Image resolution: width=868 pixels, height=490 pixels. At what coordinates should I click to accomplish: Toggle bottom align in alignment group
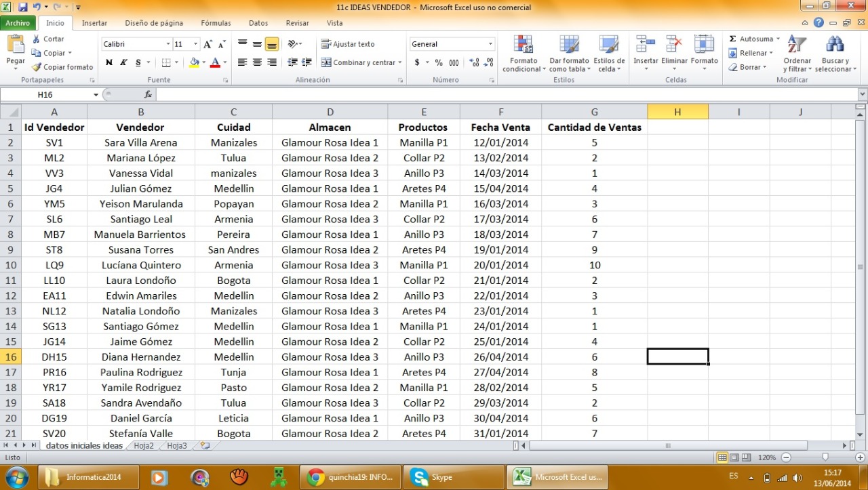coord(272,44)
